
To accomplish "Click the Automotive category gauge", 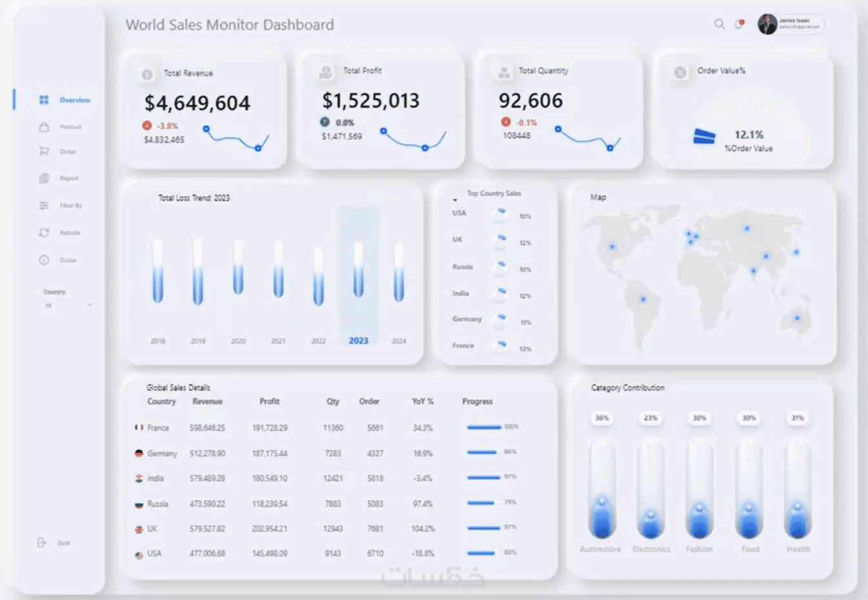I will click(x=602, y=489).
